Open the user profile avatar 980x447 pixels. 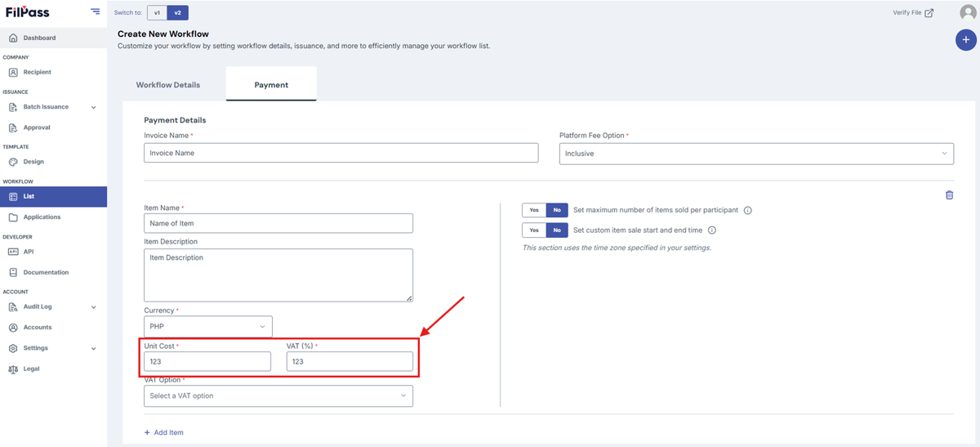tap(968, 13)
